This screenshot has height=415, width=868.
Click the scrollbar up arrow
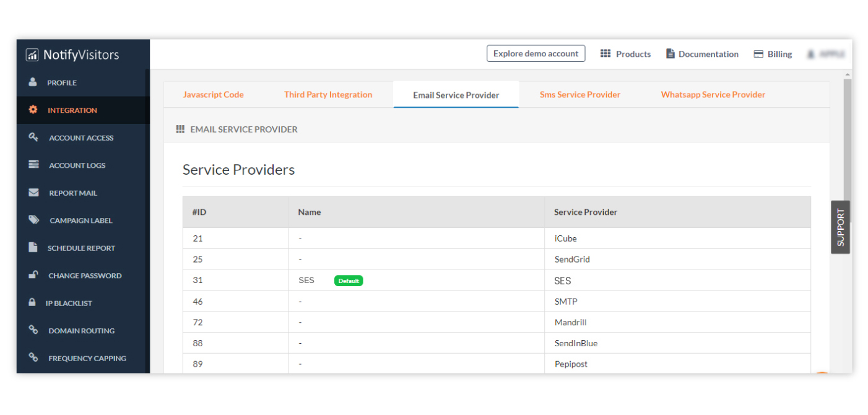point(848,74)
